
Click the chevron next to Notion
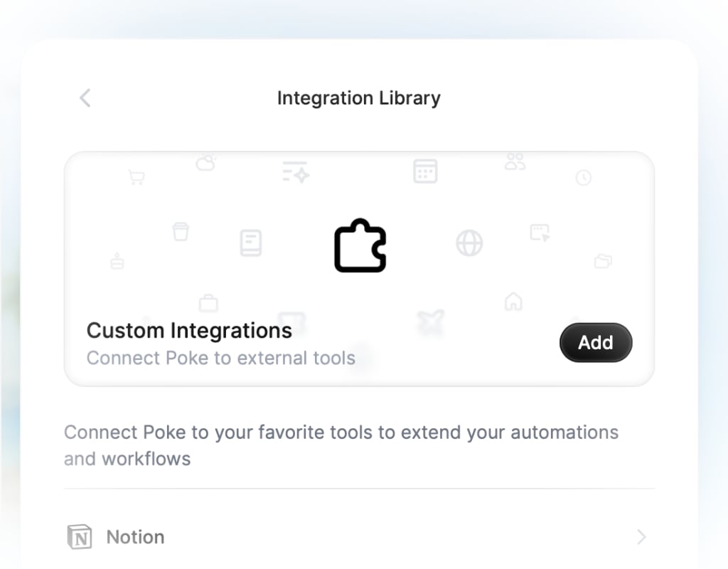point(641,537)
